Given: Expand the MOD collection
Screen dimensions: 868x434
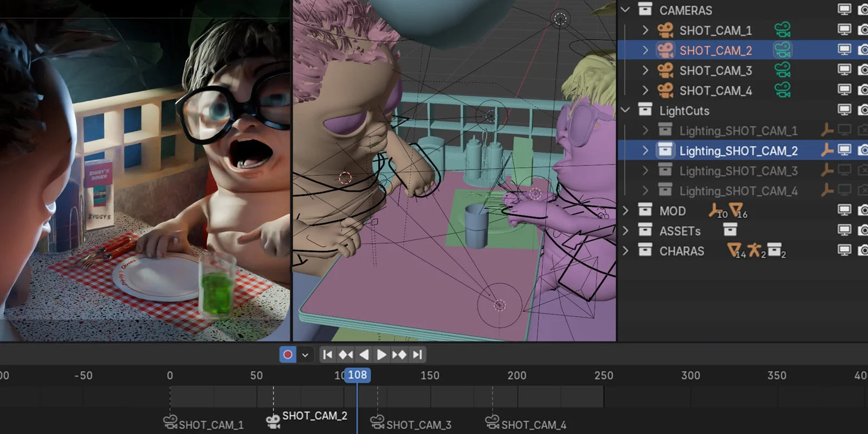Looking at the screenshot, I should [626, 210].
